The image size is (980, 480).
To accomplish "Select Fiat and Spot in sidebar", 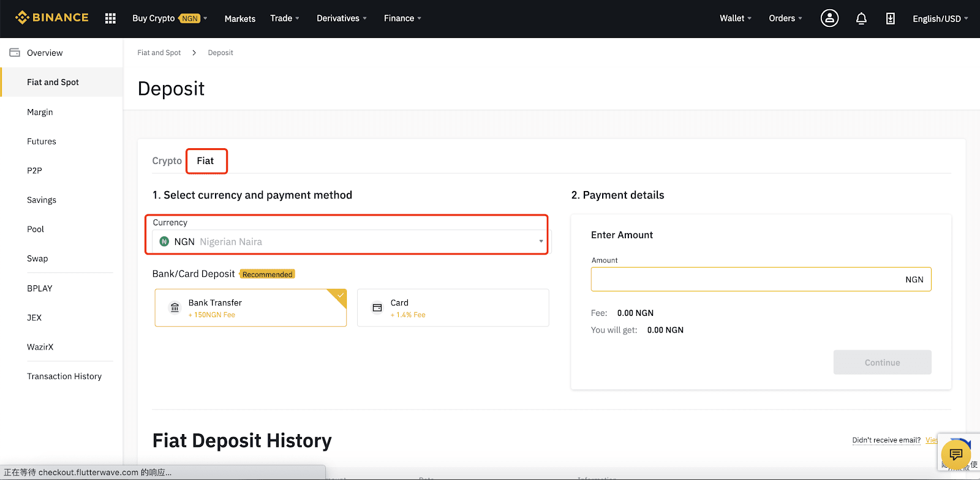I will coord(61,82).
